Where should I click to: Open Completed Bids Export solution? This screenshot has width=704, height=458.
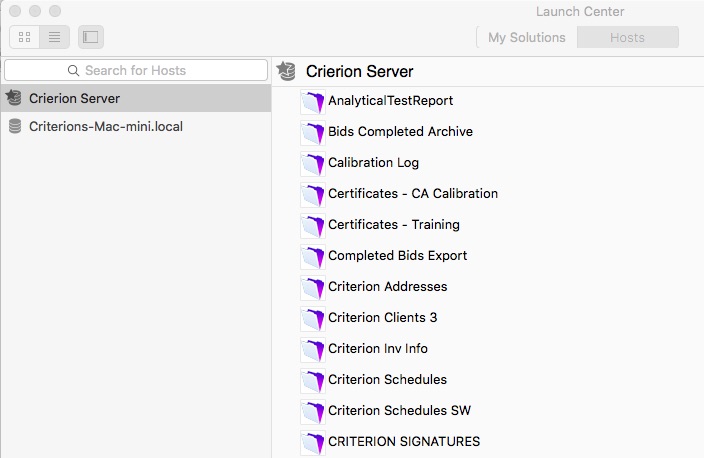(x=397, y=255)
